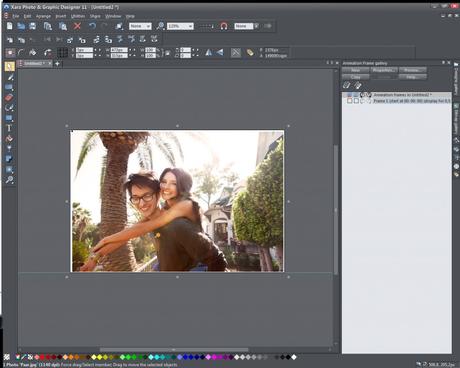
Task: Click the Copy button in gallery
Action: [x=356, y=77]
